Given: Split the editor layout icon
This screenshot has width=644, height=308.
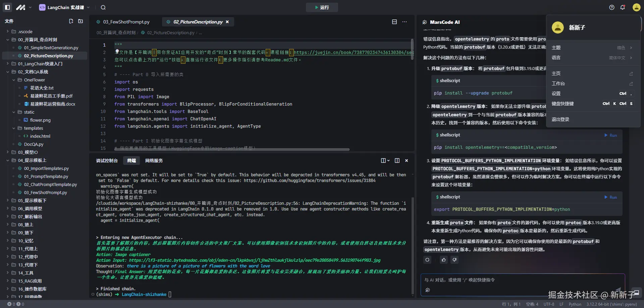Looking at the screenshot, I should tap(394, 22).
